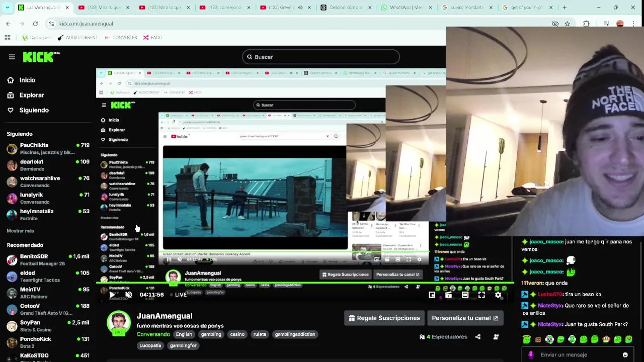
Task: Click the Buscar search field
Action: [x=321, y=57]
